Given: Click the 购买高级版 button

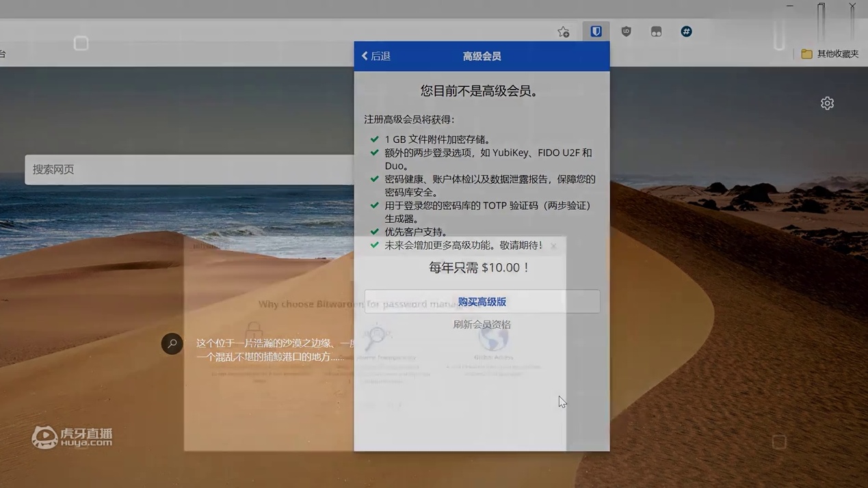Looking at the screenshot, I should pyautogui.click(x=482, y=301).
